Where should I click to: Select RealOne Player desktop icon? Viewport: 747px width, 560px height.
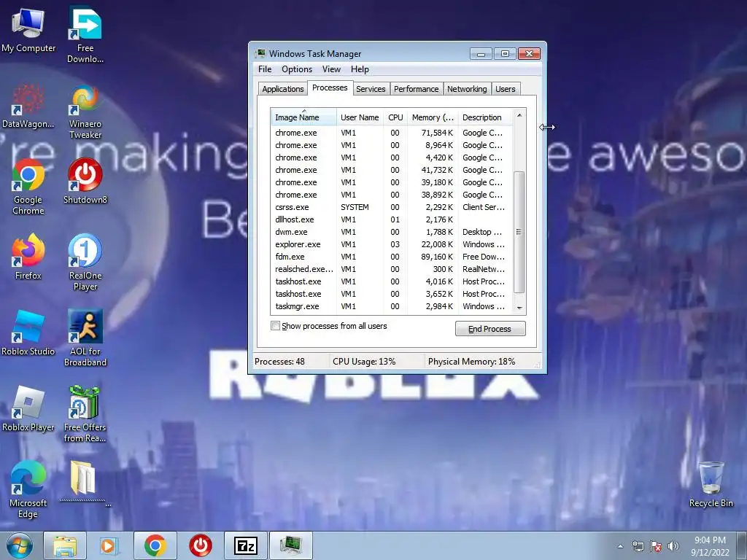tap(85, 262)
